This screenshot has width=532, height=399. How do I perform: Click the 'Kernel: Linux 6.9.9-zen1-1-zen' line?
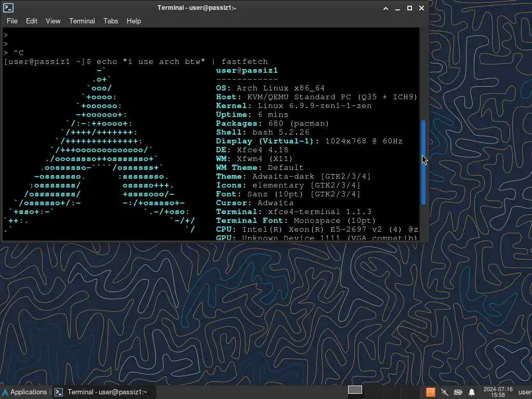(294, 106)
